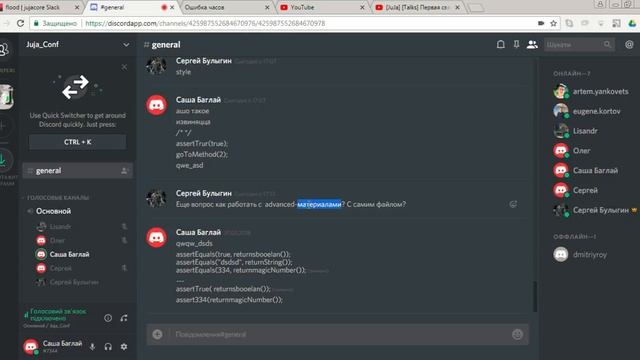
Task: Click goToMethod(2); message line
Action: point(202,154)
